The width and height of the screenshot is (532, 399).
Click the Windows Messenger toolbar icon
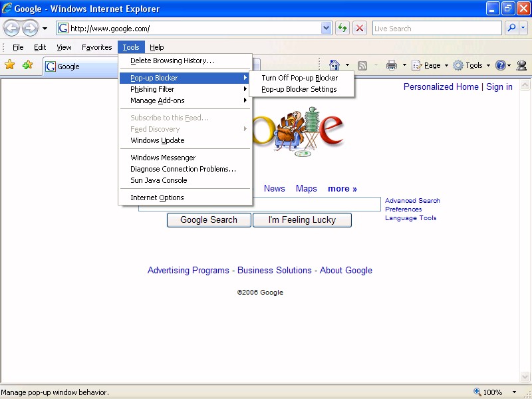(x=521, y=65)
